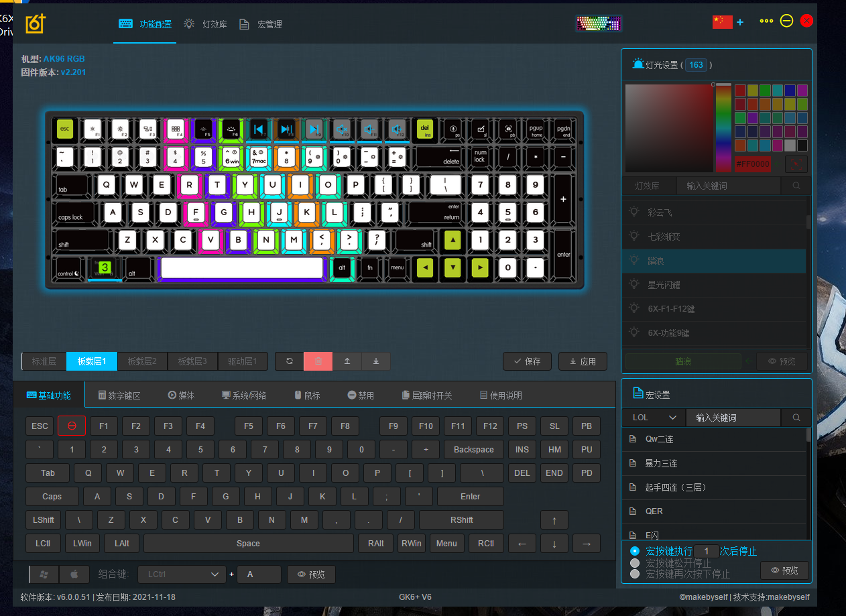Screen dimensions: 846x616
Task: Click the 预览 button next to combo key
Action: tap(311, 574)
